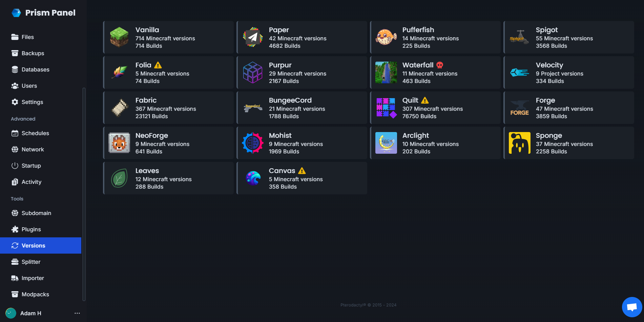The width and height of the screenshot is (644, 322).
Task: Click the warning triangle beside Folia
Action: click(x=158, y=65)
